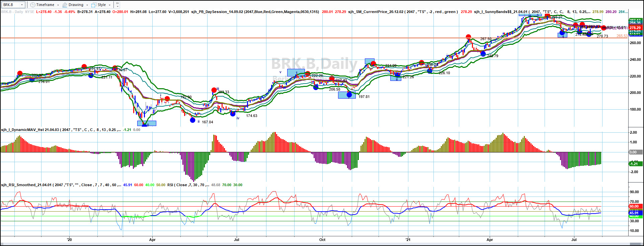The height and width of the screenshot is (246, 644).
Task: Click the 265.53 line price label
Action: [x=622, y=36]
